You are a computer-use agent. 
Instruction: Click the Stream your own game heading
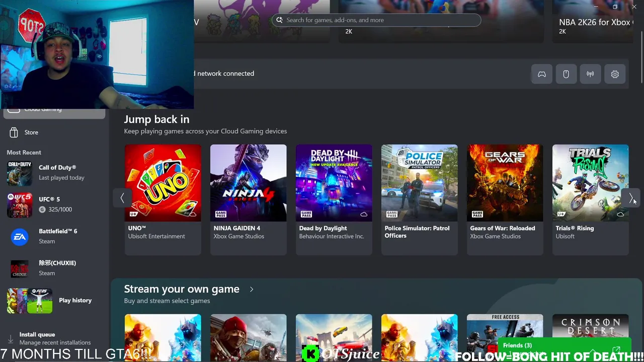tap(182, 289)
